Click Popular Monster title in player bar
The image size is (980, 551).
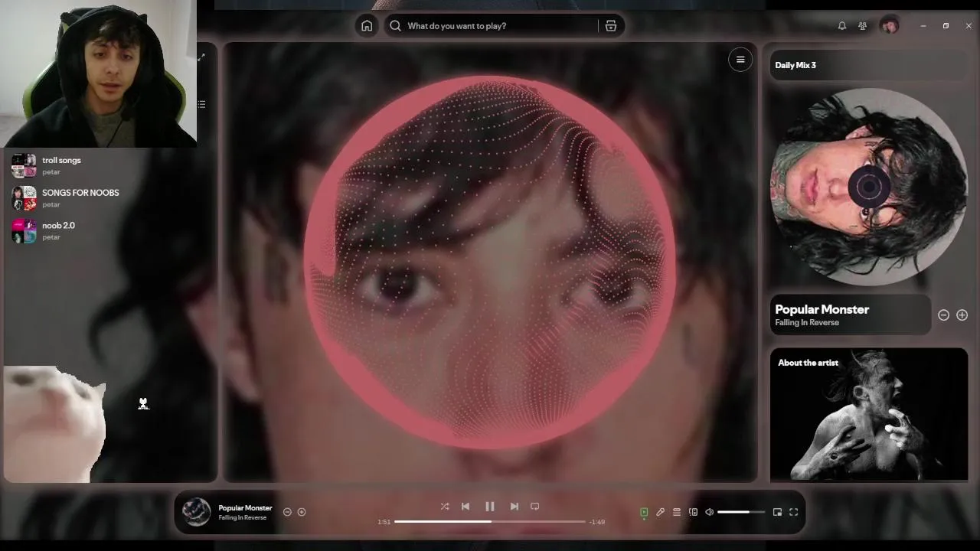point(245,508)
